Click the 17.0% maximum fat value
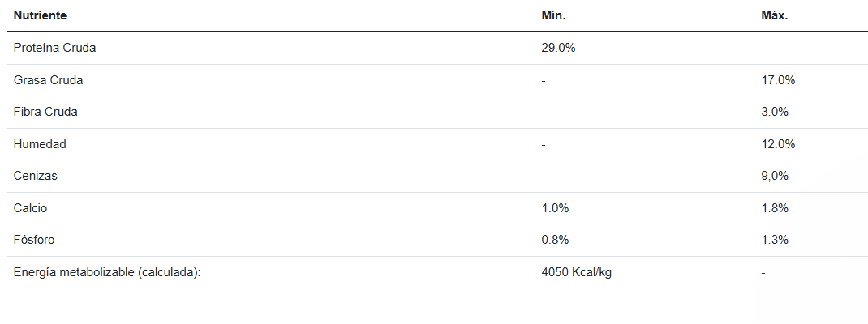 pos(778,80)
